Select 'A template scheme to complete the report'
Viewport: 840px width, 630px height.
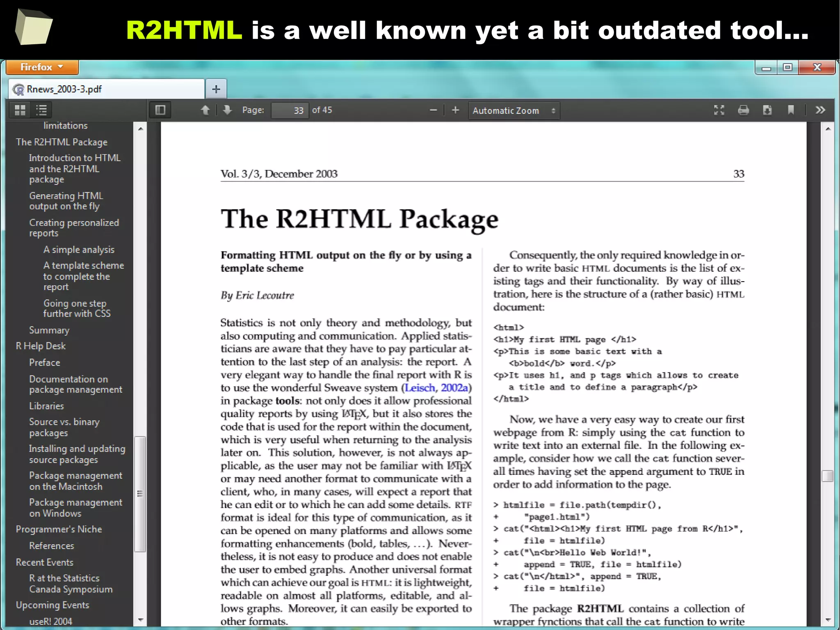[x=84, y=276]
